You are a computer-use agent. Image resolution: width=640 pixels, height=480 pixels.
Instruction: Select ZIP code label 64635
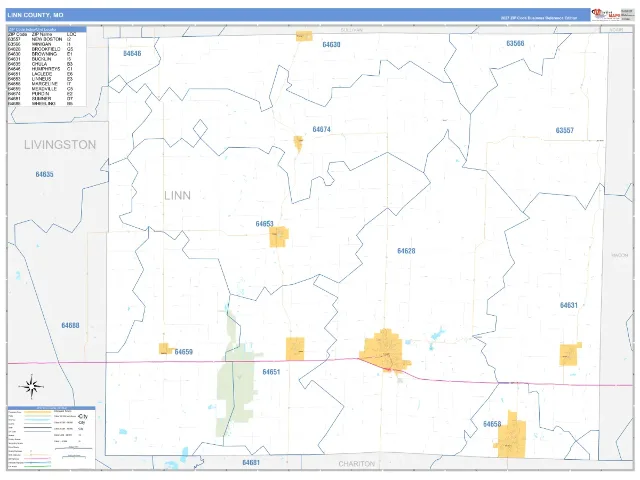click(x=44, y=174)
